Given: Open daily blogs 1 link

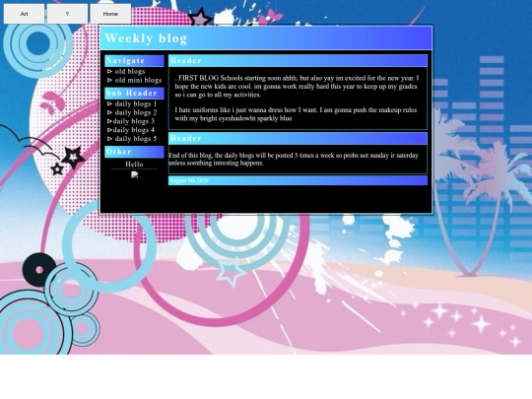Looking at the screenshot, I should 136,103.
